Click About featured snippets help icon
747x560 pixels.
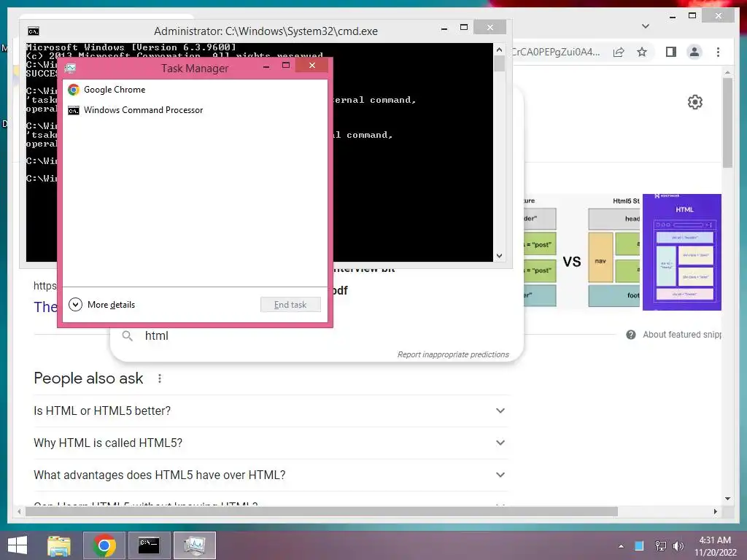[x=631, y=335]
